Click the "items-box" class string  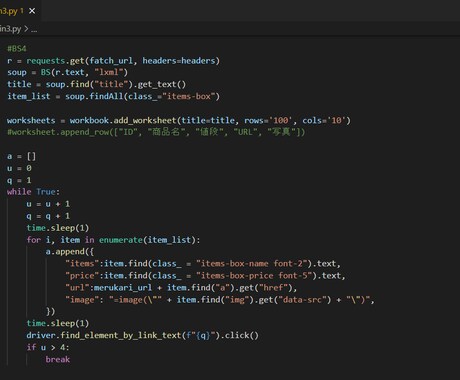coord(189,96)
